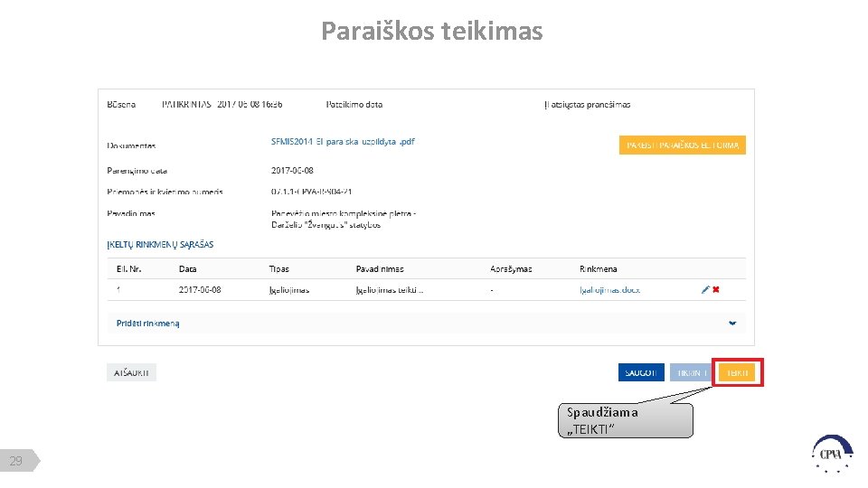The image size is (868, 488).
Task: Select the Tipas column header
Action: pyautogui.click(x=279, y=269)
